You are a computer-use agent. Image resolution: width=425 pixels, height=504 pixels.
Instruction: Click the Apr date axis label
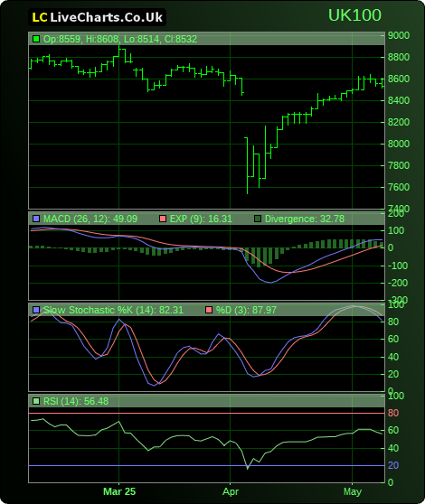click(x=231, y=491)
